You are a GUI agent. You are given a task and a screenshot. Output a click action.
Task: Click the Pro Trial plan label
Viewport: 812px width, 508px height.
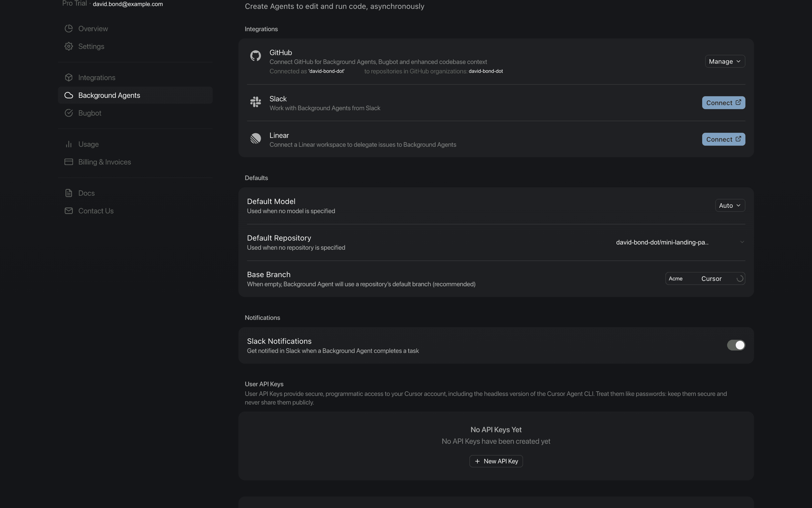coord(74,3)
